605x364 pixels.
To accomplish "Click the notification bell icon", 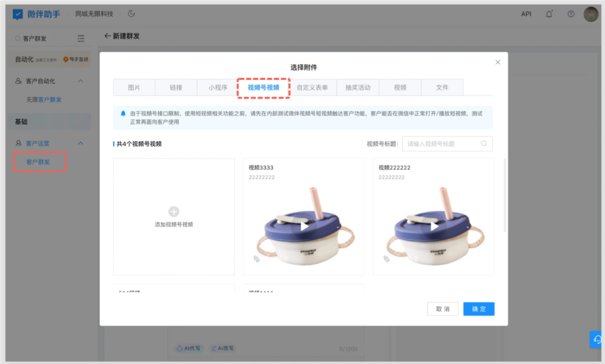I will (549, 14).
